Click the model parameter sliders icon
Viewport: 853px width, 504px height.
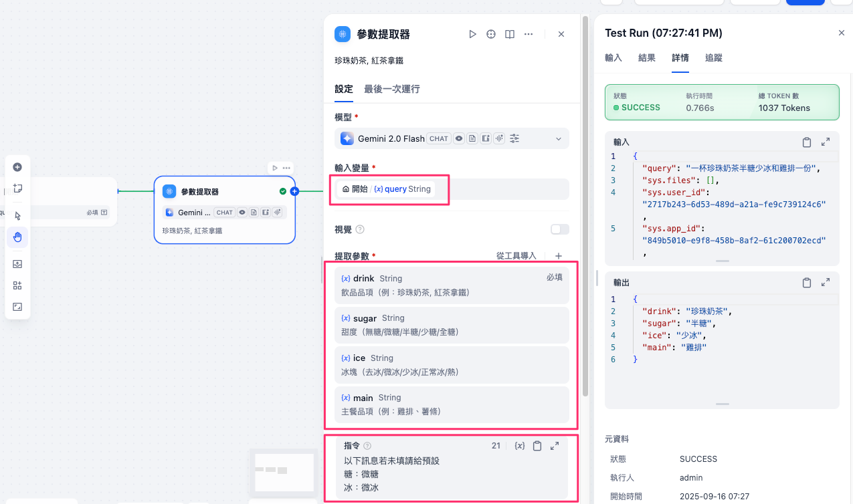click(x=514, y=138)
